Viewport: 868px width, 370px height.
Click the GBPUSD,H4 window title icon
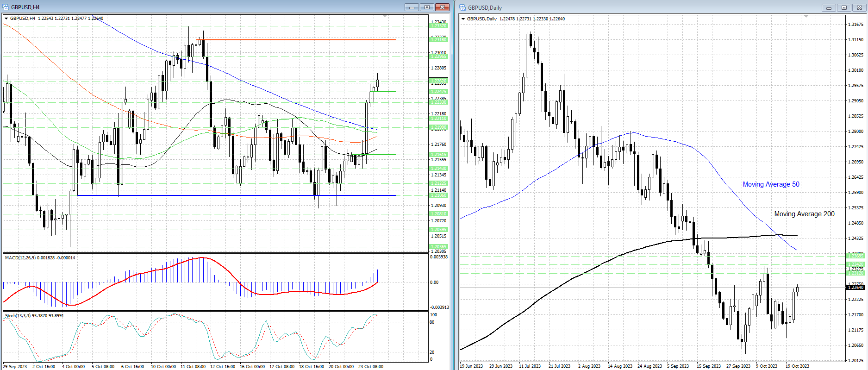tap(6, 7)
